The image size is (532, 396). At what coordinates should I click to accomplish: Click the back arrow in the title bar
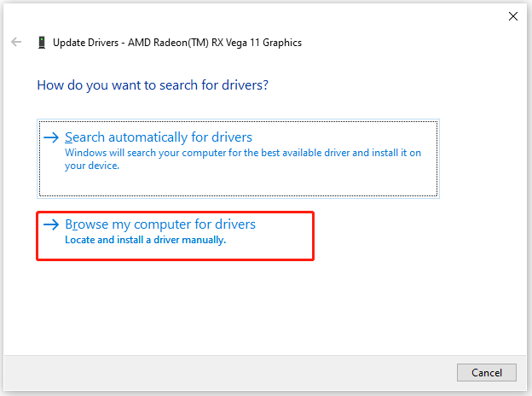(x=16, y=42)
